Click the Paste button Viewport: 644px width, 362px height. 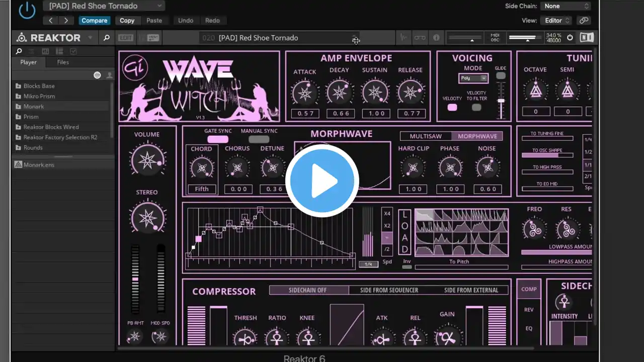click(x=154, y=21)
